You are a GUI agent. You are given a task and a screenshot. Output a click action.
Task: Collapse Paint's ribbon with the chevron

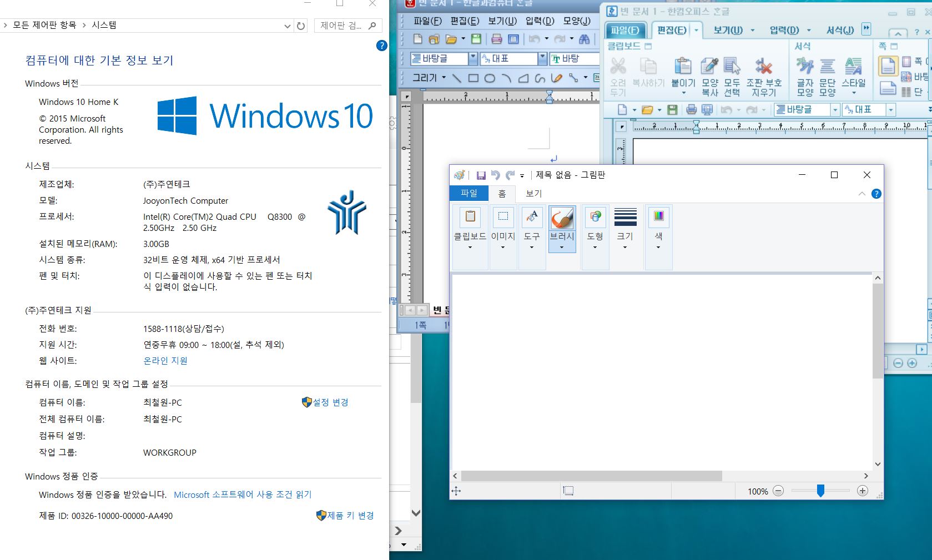click(x=862, y=194)
